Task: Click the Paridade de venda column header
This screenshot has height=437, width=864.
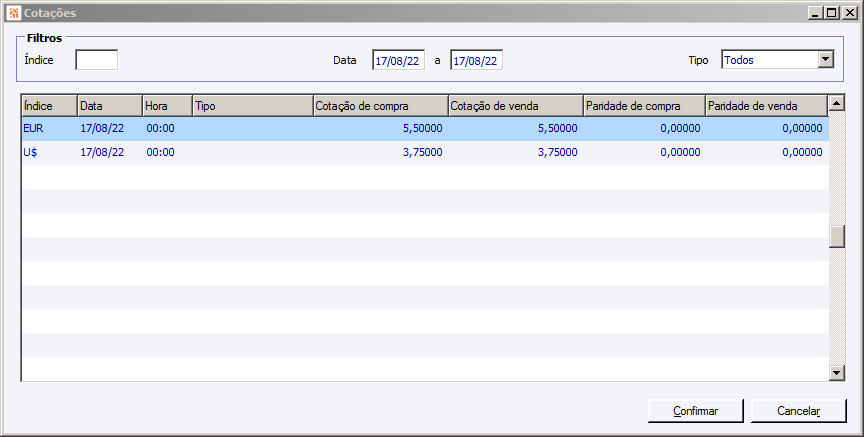Action: [766, 106]
